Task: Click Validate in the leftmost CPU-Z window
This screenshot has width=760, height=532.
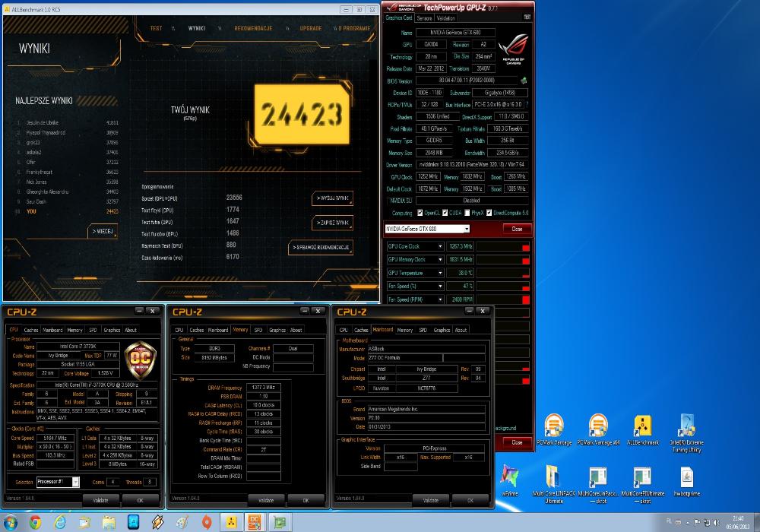Action: pyautogui.click(x=100, y=500)
